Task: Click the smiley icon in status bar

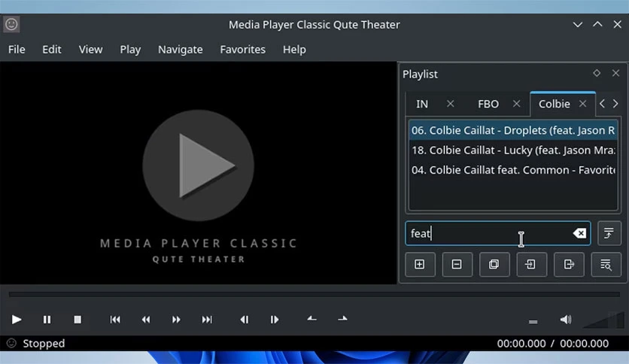Action: (x=11, y=343)
